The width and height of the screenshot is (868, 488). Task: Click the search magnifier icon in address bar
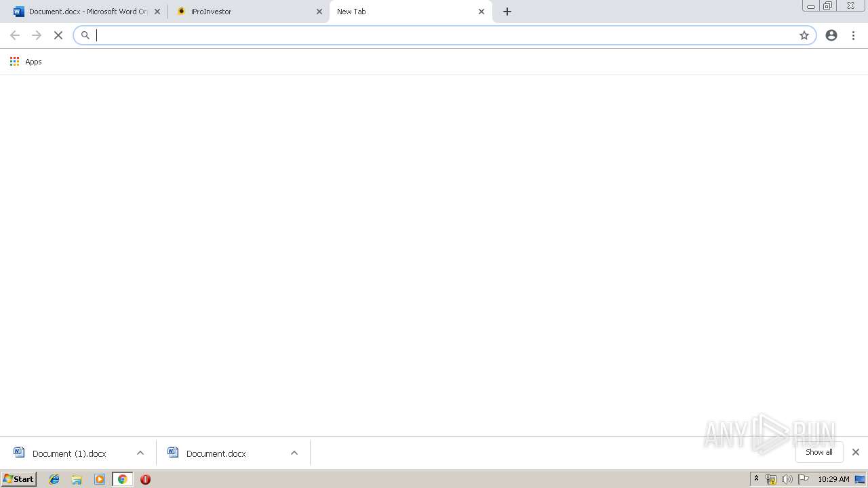[x=85, y=35]
